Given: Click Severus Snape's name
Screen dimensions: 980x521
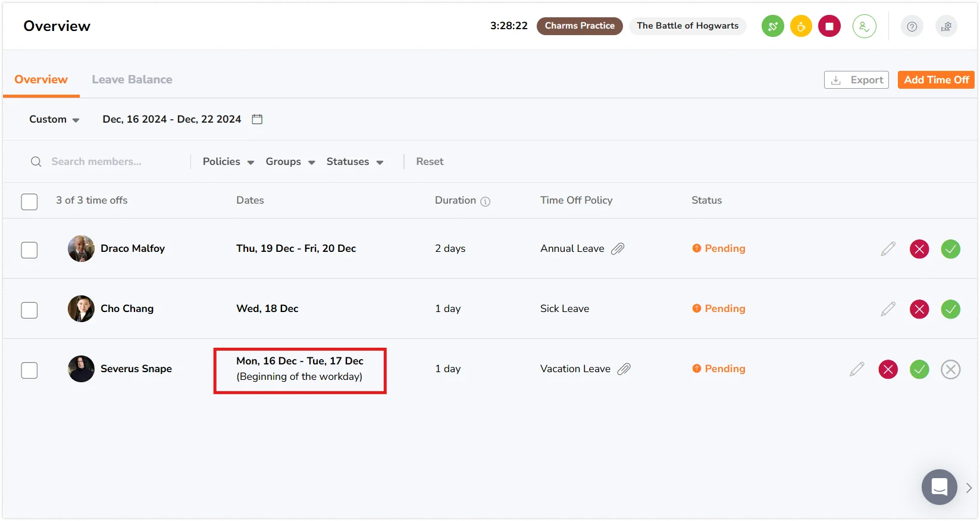Looking at the screenshot, I should 136,369.
